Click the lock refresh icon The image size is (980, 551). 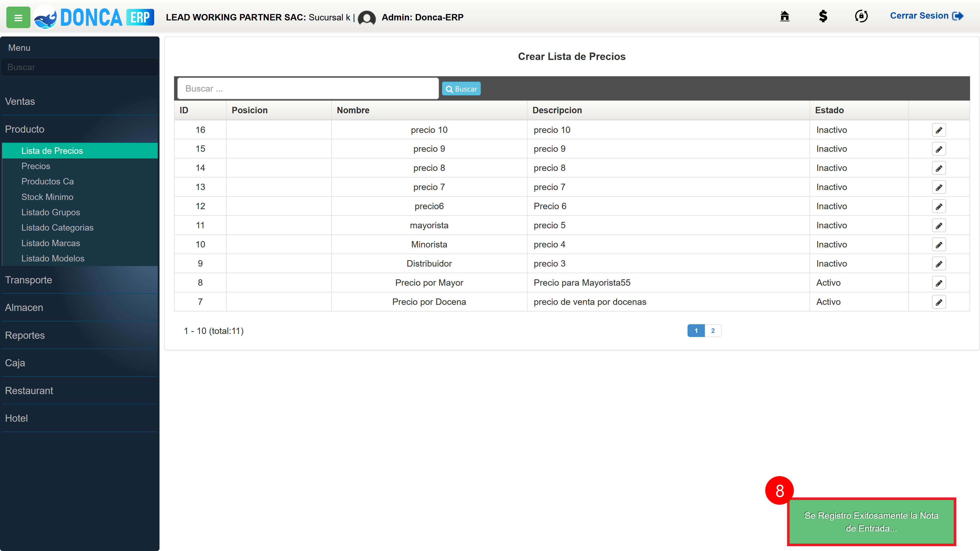(861, 16)
